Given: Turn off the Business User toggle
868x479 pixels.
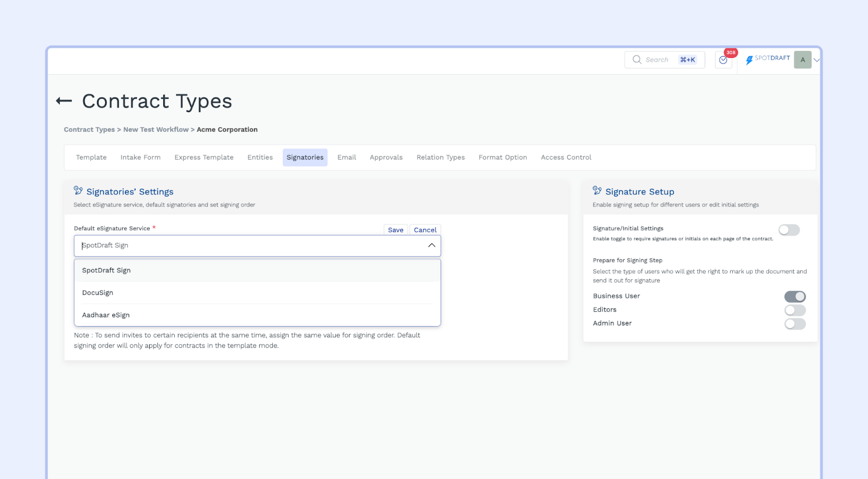Looking at the screenshot, I should tap(795, 297).
